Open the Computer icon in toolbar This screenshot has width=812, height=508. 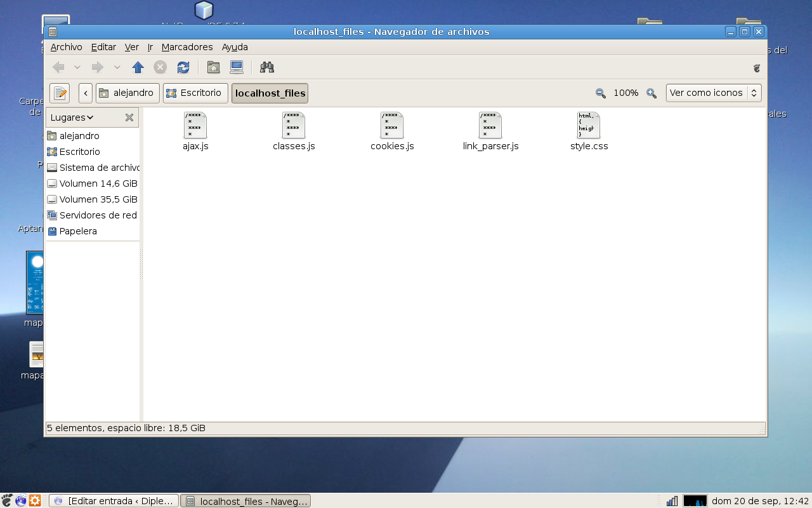pos(237,67)
